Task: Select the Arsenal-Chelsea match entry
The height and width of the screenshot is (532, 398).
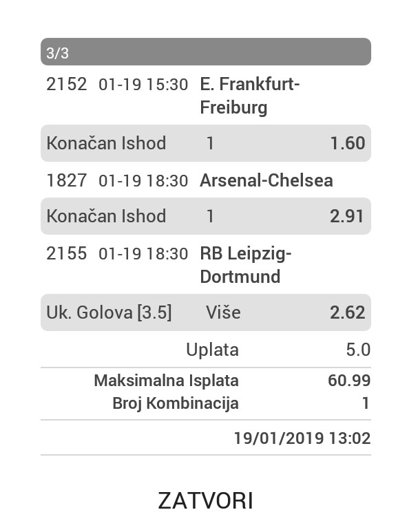Action: click(x=206, y=180)
